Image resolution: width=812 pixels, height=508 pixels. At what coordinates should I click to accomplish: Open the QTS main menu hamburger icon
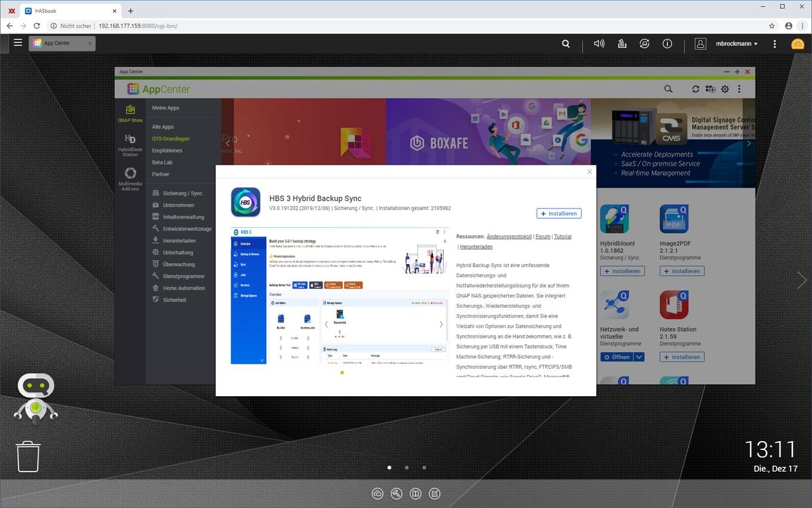click(18, 42)
